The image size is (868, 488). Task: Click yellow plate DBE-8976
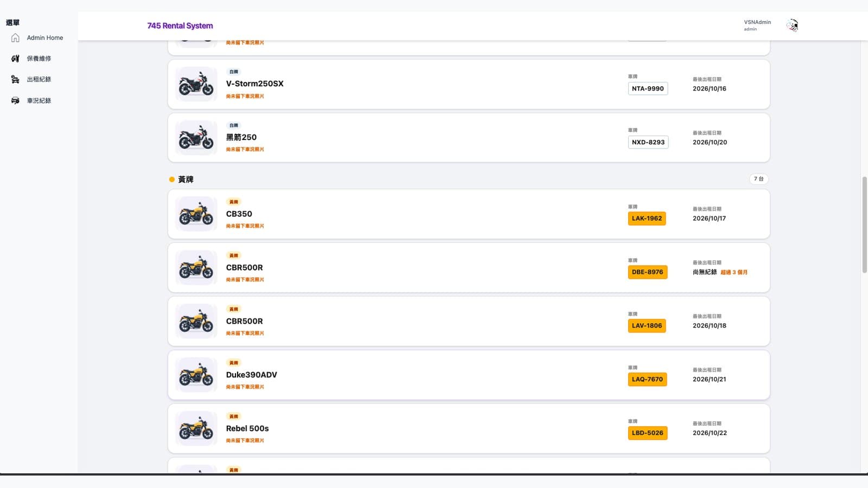(x=647, y=272)
